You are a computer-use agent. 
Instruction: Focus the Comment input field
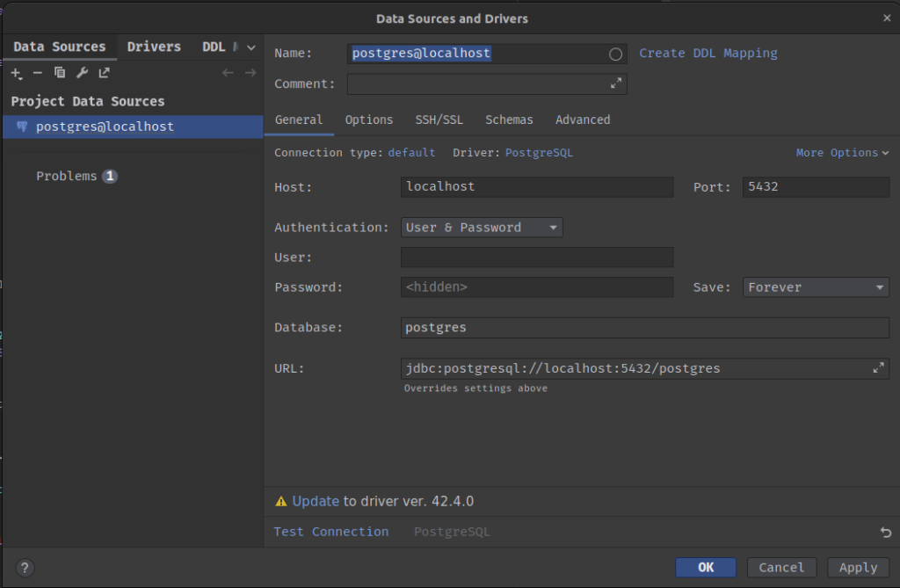pyautogui.click(x=487, y=83)
